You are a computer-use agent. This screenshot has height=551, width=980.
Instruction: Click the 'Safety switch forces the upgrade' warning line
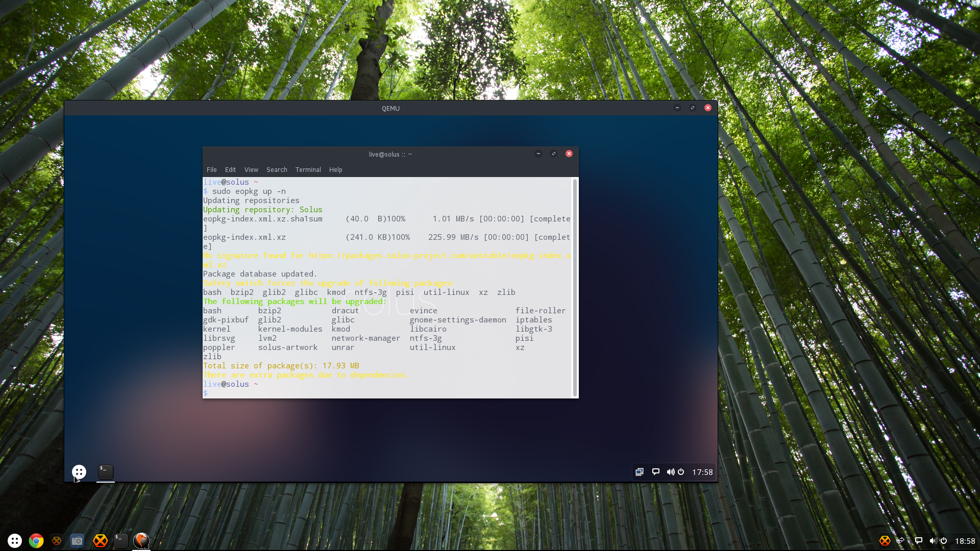[x=329, y=283]
